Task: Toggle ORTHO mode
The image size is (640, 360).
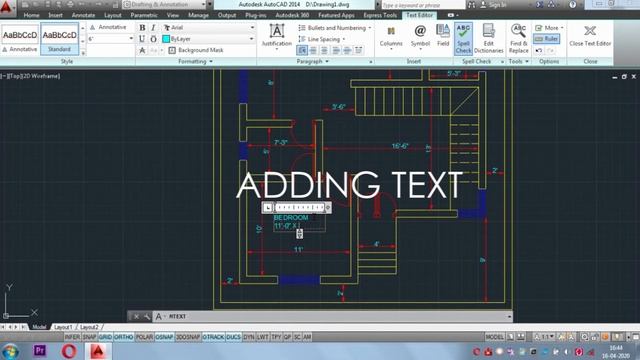Action: tap(123, 337)
